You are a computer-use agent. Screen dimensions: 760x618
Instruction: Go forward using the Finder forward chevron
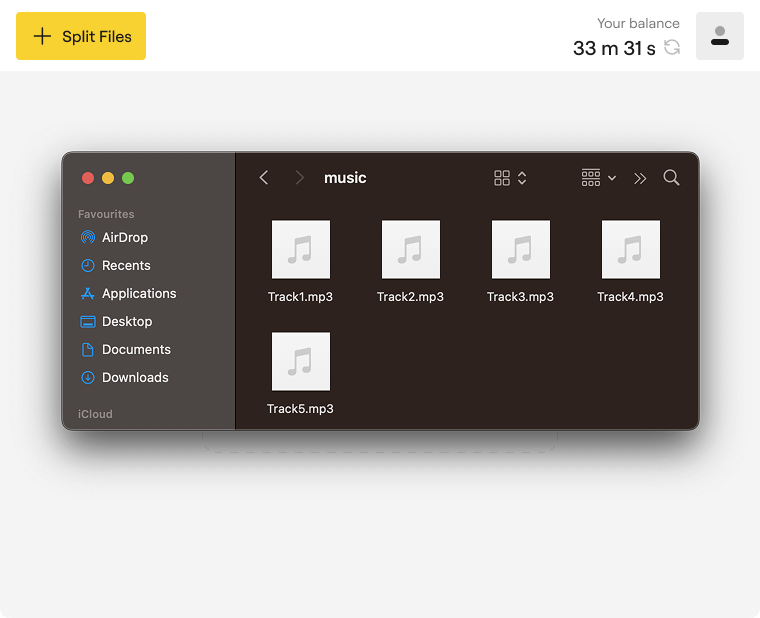[299, 178]
